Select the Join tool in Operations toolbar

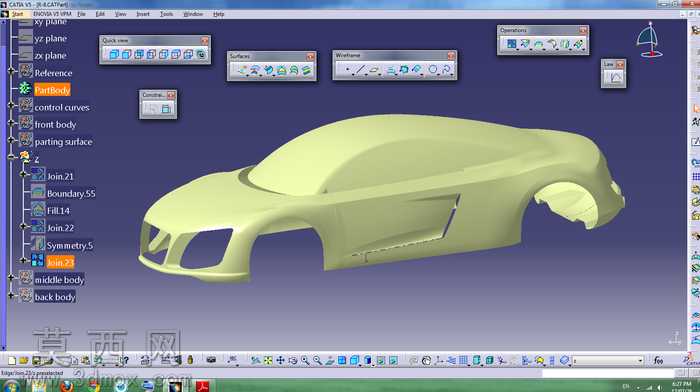pos(512,44)
